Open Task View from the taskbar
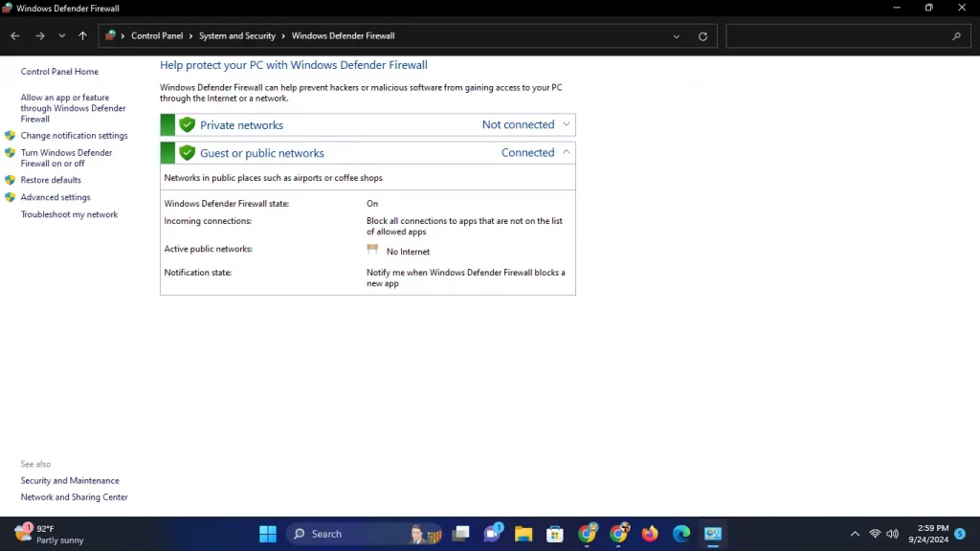 [461, 534]
